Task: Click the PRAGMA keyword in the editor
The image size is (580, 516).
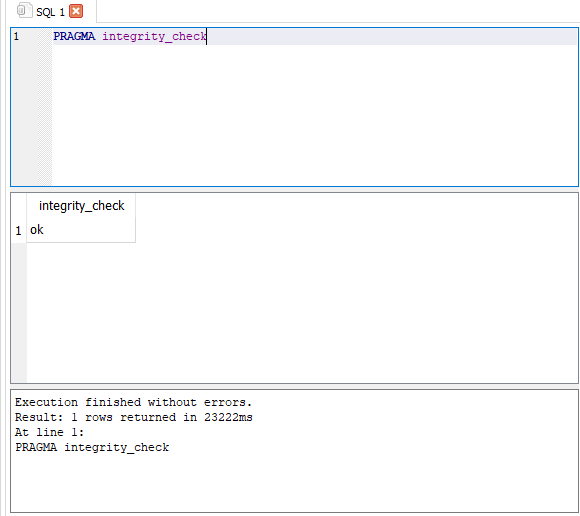Action: click(x=74, y=36)
